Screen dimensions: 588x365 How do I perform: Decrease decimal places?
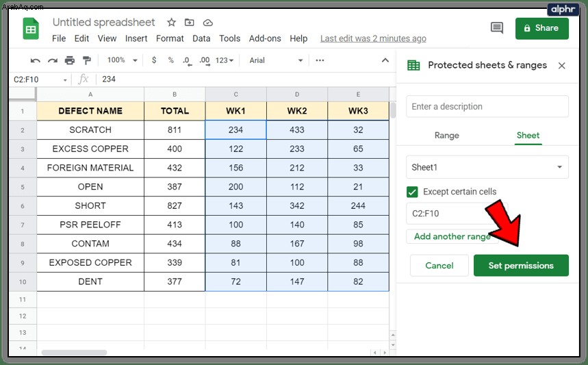coord(187,61)
